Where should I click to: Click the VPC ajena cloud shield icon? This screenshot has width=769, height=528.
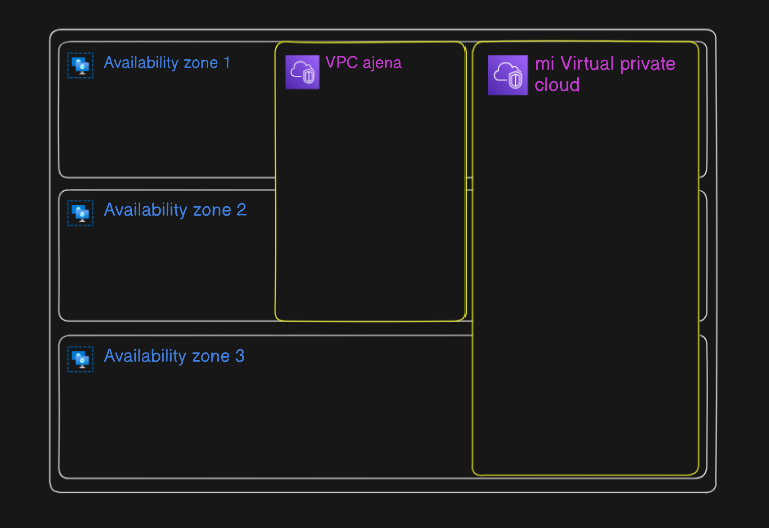(x=303, y=72)
